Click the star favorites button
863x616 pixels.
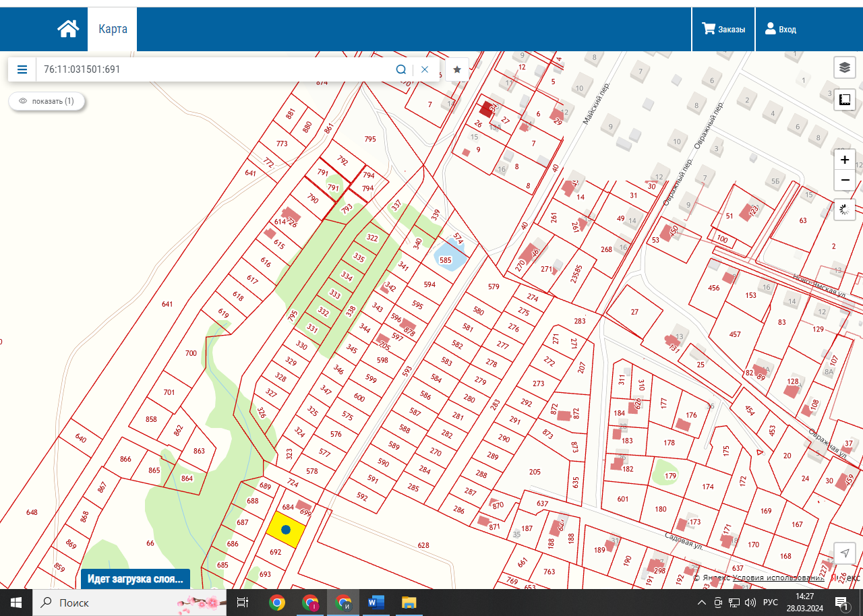point(457,69)
